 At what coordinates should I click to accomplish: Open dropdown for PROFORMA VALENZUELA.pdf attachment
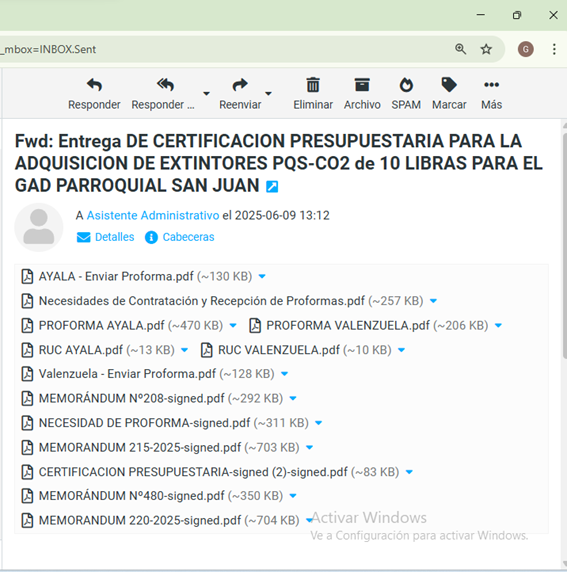point(498,325)
